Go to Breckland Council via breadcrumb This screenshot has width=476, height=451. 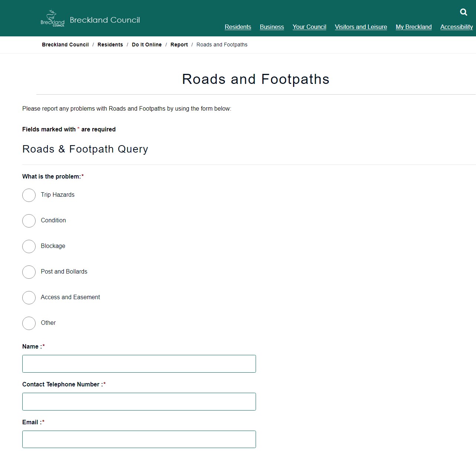65,45
